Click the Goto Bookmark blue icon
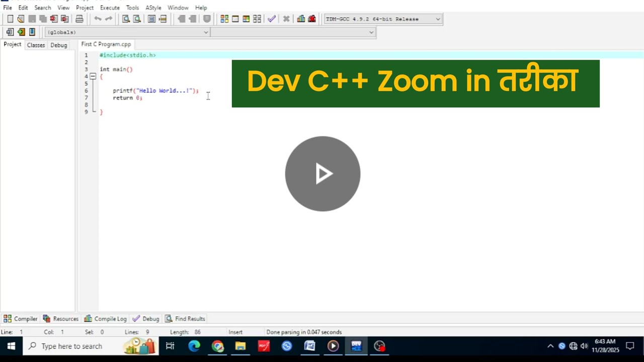The width and height of the screenshot is (644, 362). tap(32, 32)
